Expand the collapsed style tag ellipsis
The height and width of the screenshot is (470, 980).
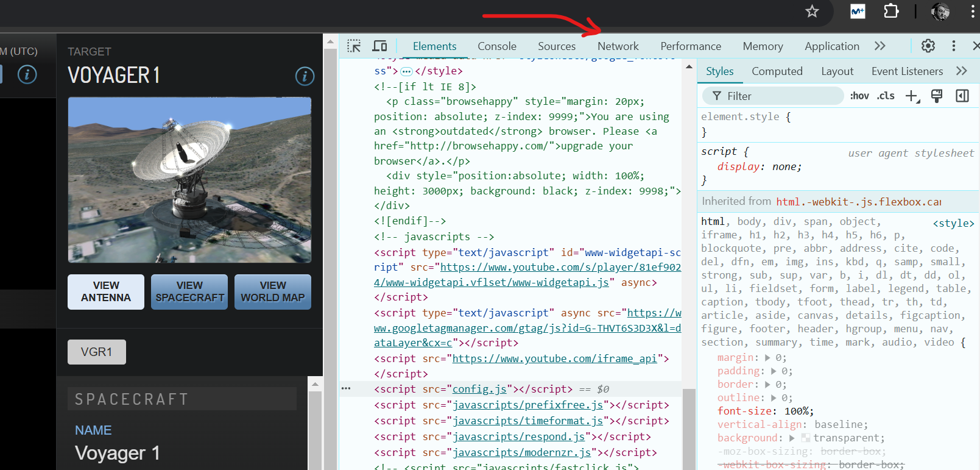point(406,71)
